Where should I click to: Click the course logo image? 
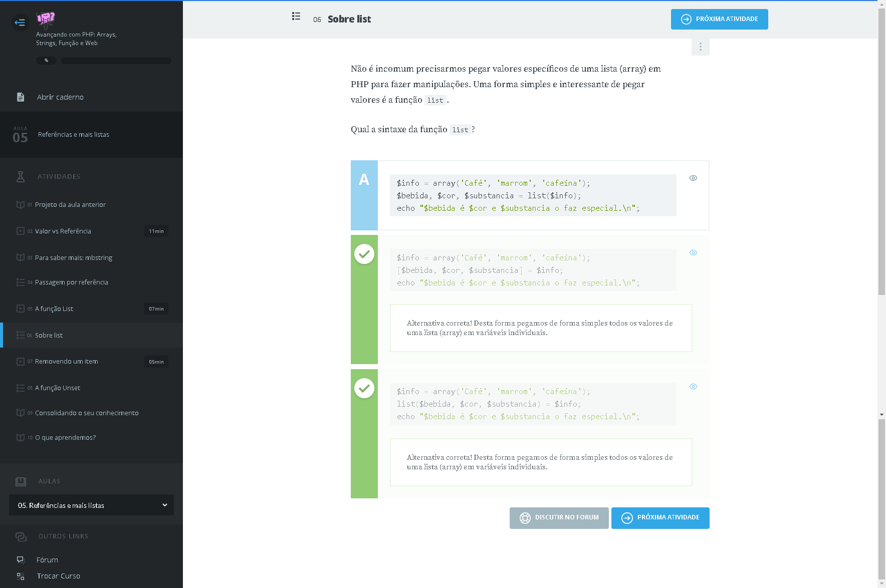click(x=46, y=20)
